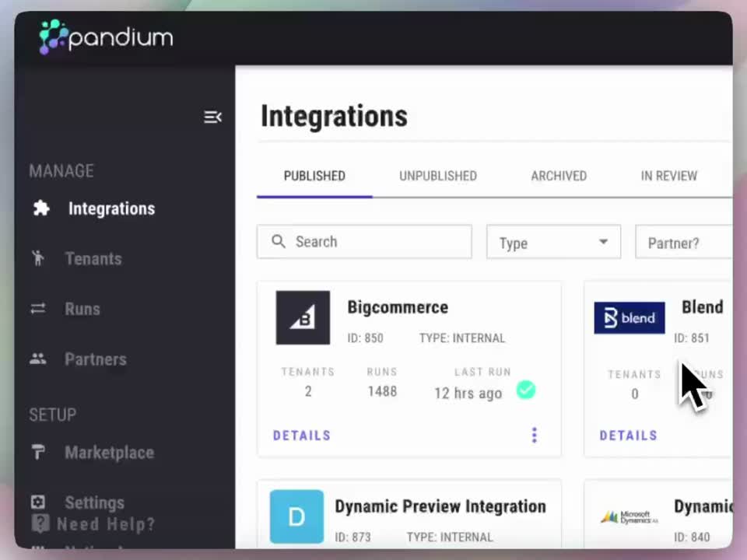
Task: Switch to the Unpublished tab
Action: [x=438, y=176]
